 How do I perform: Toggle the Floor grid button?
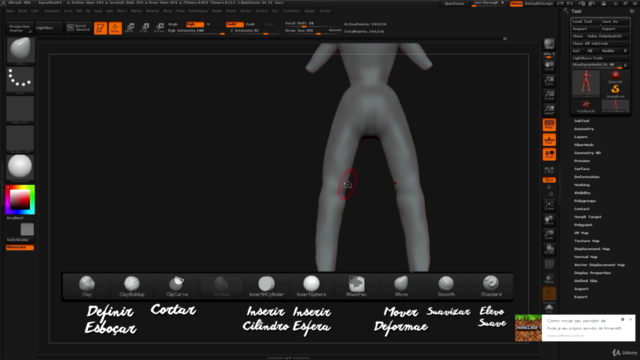coord(549,140)
